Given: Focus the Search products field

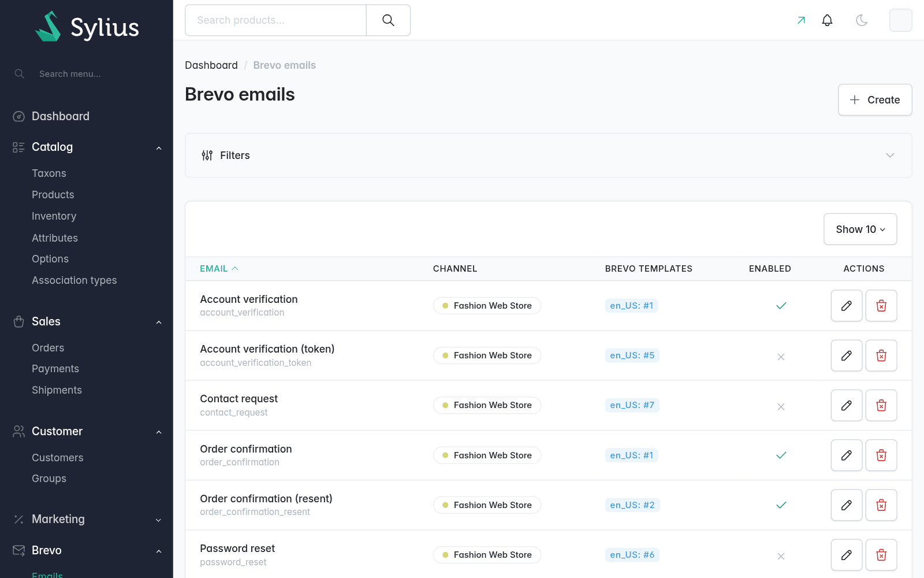Looking at the screenshot, I should [x=275, y=20].
